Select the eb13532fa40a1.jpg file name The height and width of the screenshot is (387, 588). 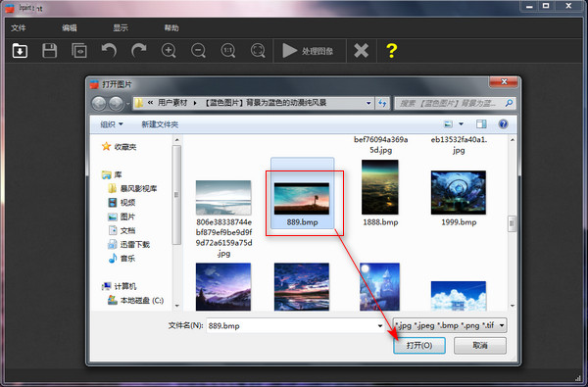[459, 145]
